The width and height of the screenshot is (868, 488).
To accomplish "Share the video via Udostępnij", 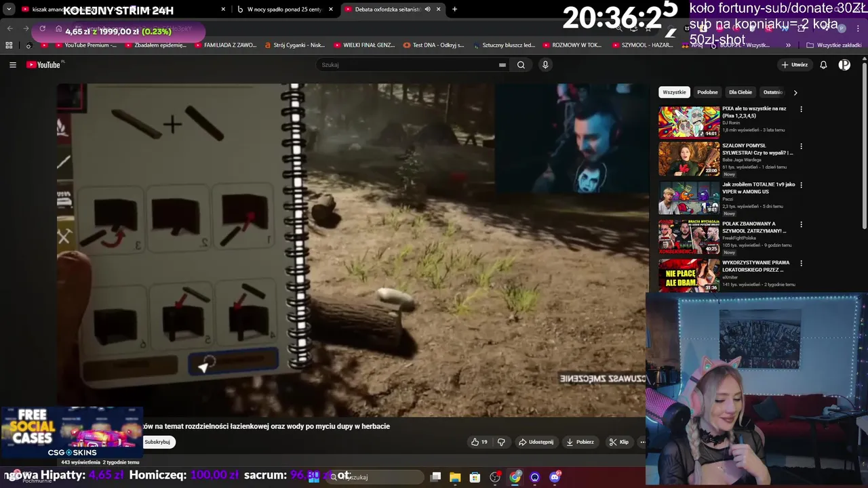I will tap(536, 442).
